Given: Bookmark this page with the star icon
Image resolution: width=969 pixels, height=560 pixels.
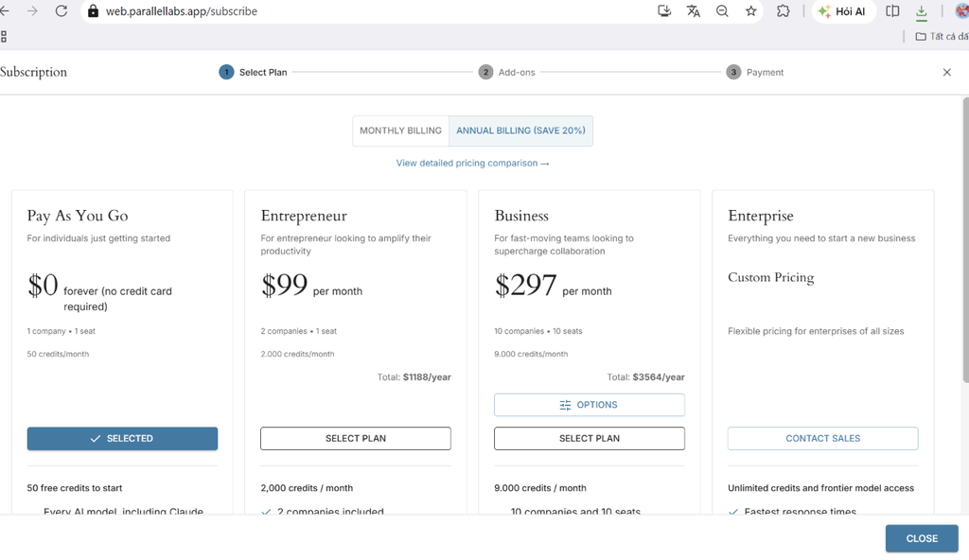Looking at the screenshot, I should pos(750,11).
